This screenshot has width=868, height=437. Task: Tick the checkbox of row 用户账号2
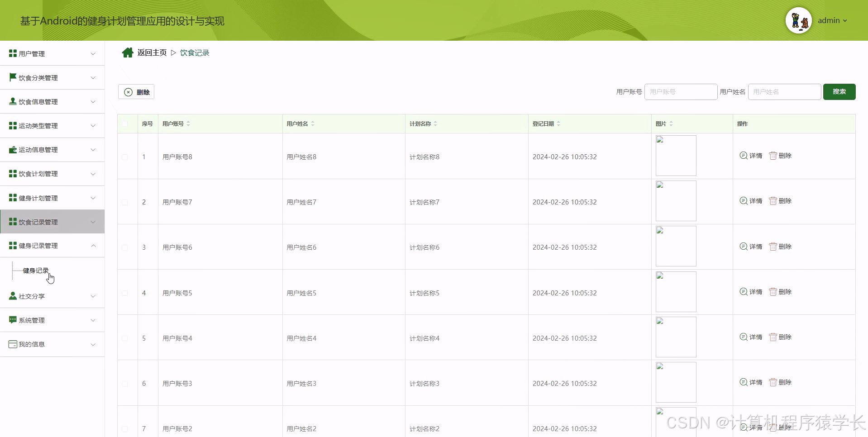click(125, 429)
